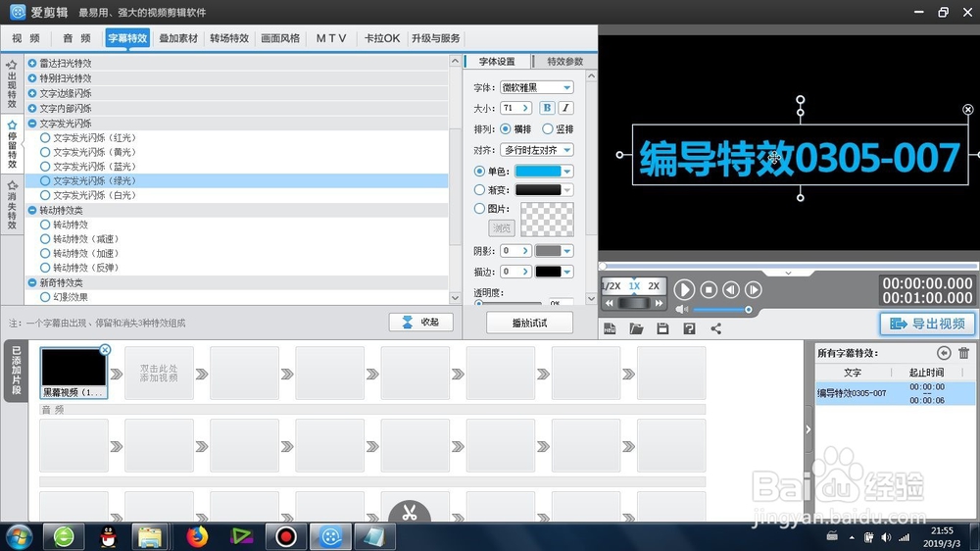Click the disabled 浏览 browse button
This screenshot has height=551, width=980.
point(501,227)
